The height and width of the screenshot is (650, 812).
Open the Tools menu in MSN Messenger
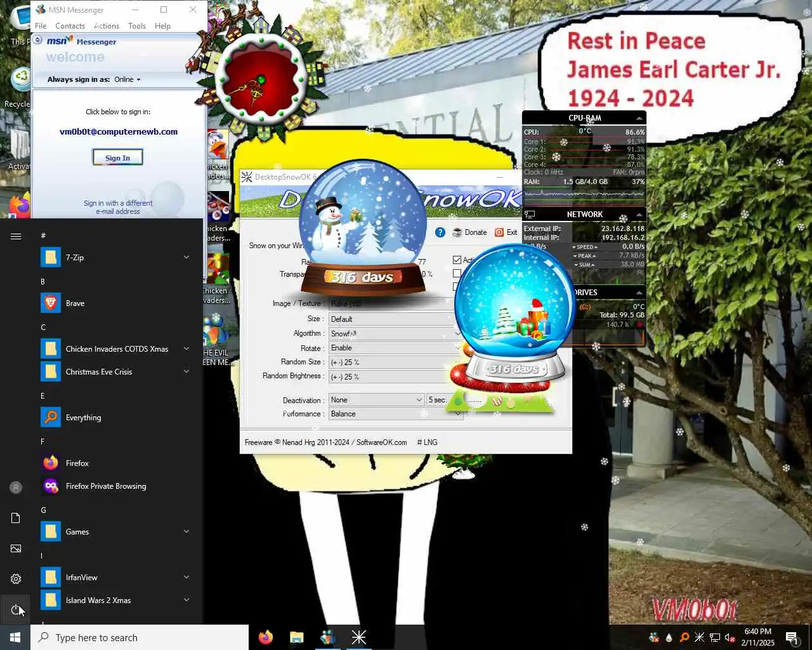click(137, 26)
